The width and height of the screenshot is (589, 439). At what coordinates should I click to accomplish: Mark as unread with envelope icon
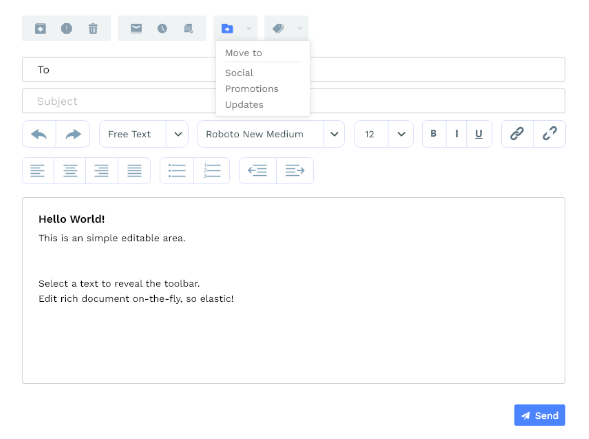click(x=136, y=29)
